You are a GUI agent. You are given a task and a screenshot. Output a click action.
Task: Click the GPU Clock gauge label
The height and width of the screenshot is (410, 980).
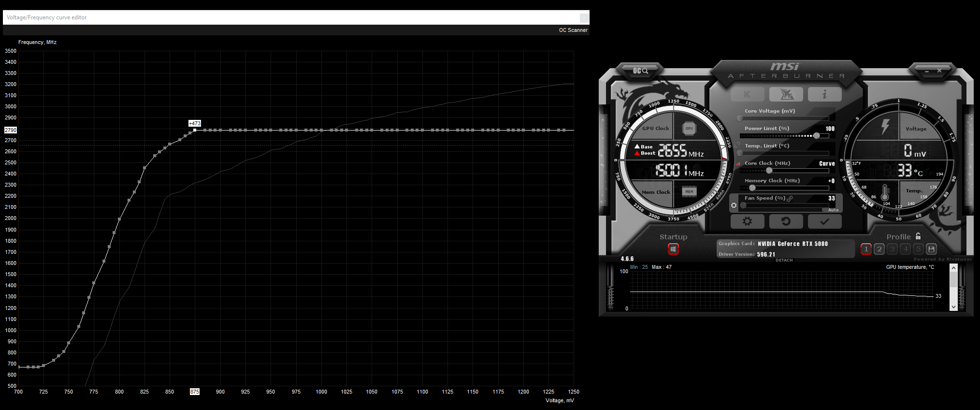tap(656, 128)
